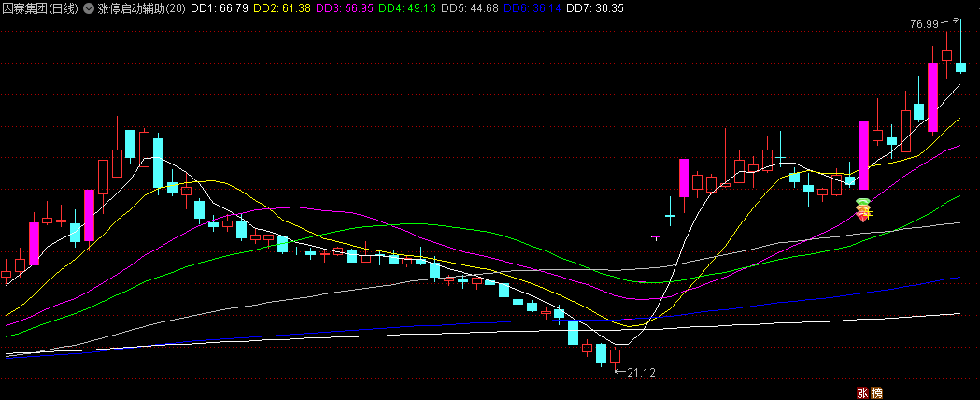Click the blue DD6: 36.14 value
This screenshot has height=400, width=980.
532,9
